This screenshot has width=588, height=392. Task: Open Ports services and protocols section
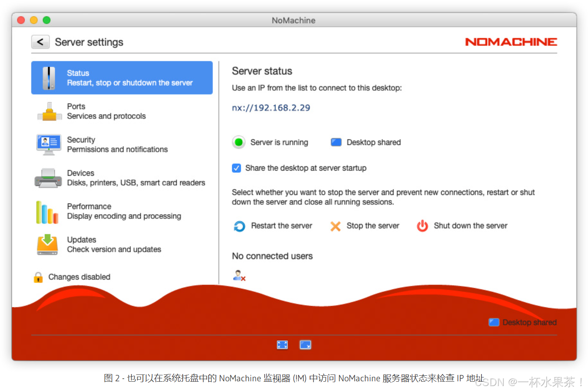[122, 111]
